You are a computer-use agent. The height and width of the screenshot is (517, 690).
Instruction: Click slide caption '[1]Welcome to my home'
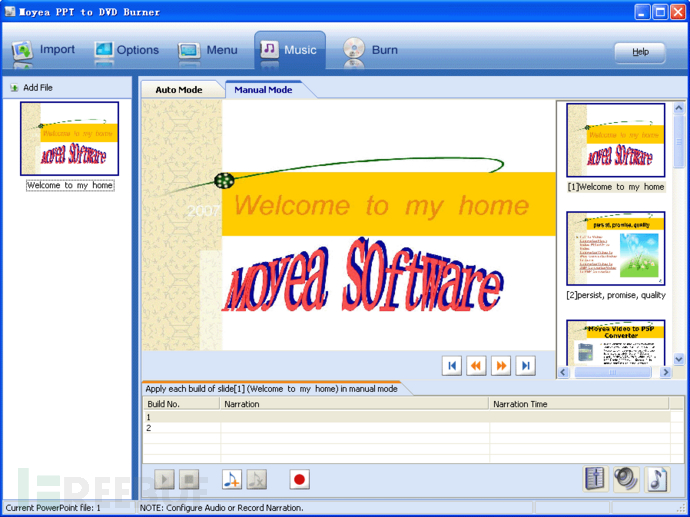616,187
